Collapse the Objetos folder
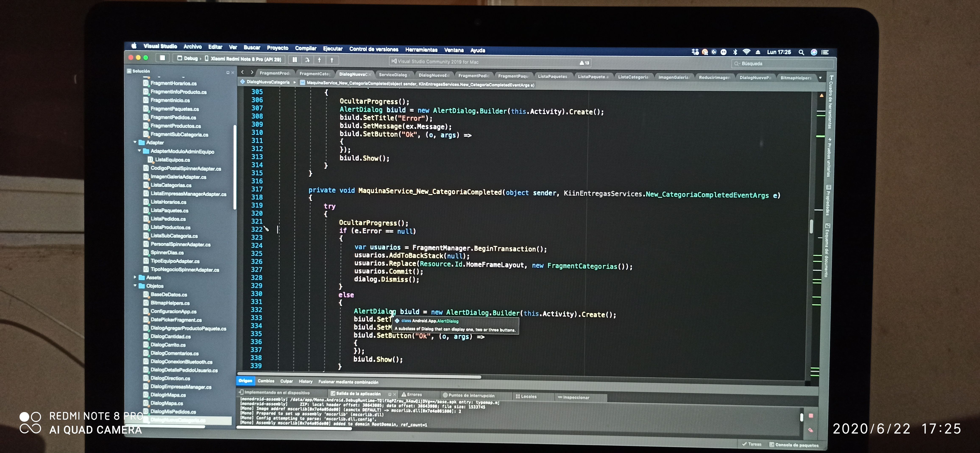This screenshot has width=980, height=453. pos(135,285)
